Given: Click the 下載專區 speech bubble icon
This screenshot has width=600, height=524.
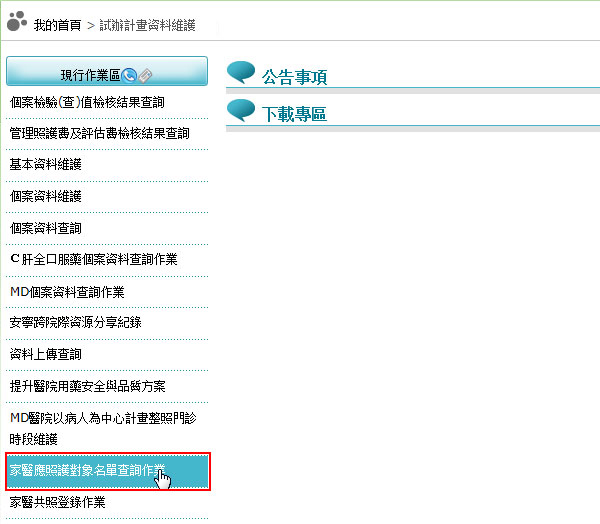Looking at the screenshot, I should point(241,110).
